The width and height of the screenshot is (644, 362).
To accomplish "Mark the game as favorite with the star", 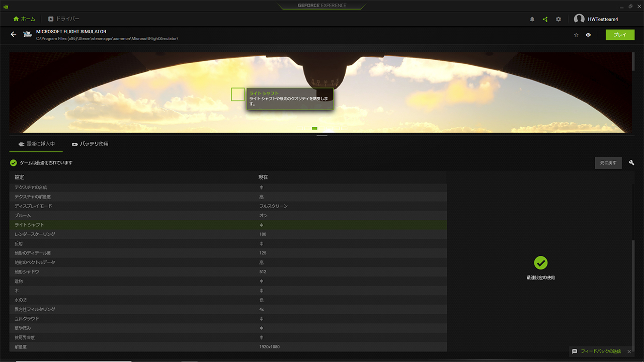I will tap(576, 35).
